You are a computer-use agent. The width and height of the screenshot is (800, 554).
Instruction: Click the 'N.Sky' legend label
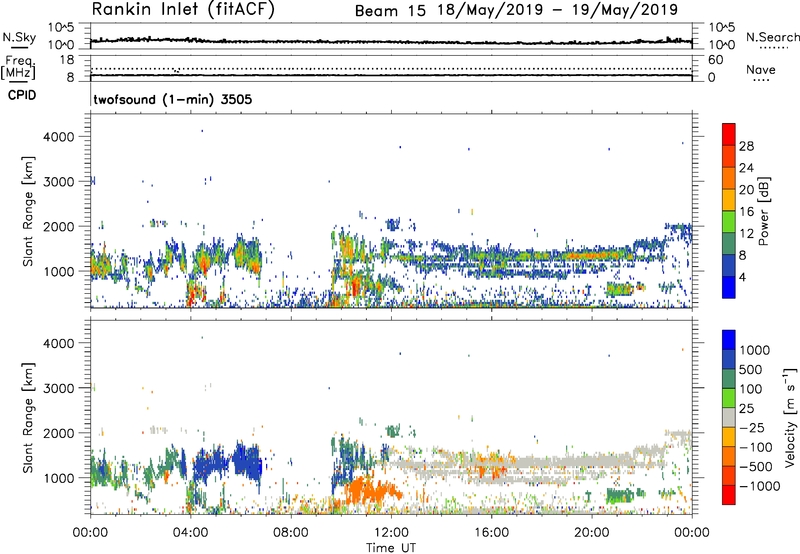pyautogui.click(x=19, y=37)
